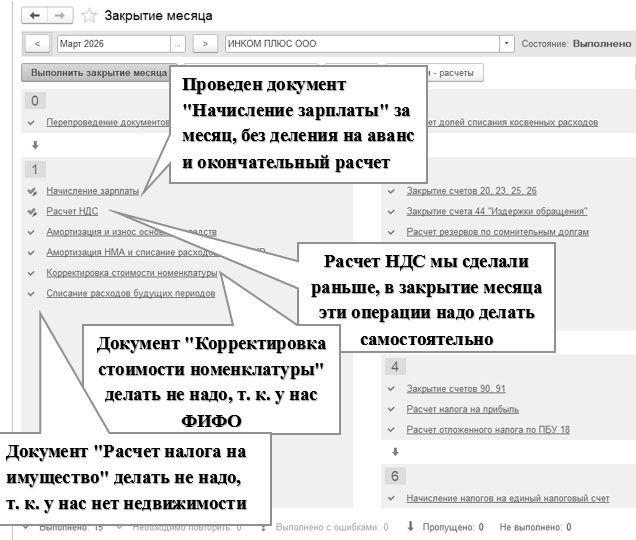Open Закрытие счета 44 Издержки обращения link
Viewport: 636px width, 540px height.
[x=497, y=211]
